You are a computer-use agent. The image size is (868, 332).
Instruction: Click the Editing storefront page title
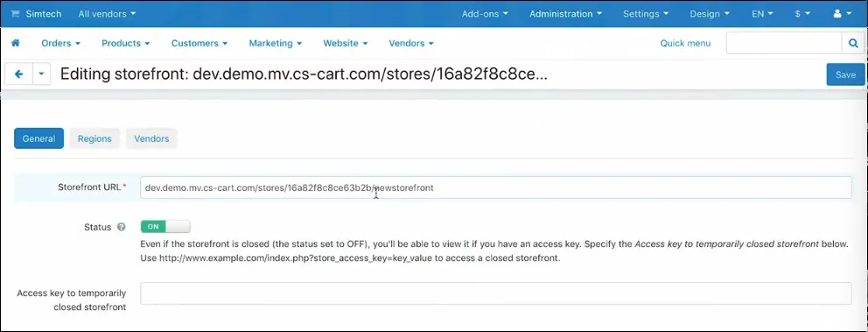[x=304, y=74]
